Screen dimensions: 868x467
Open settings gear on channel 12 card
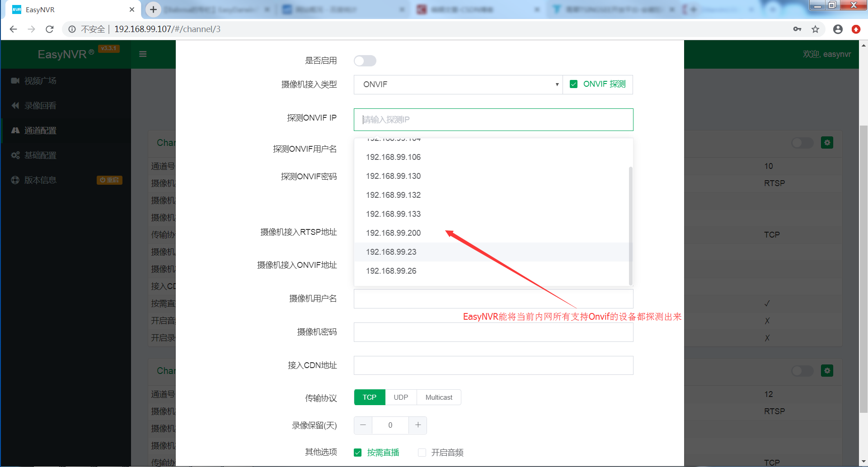(x=827, y=371)
